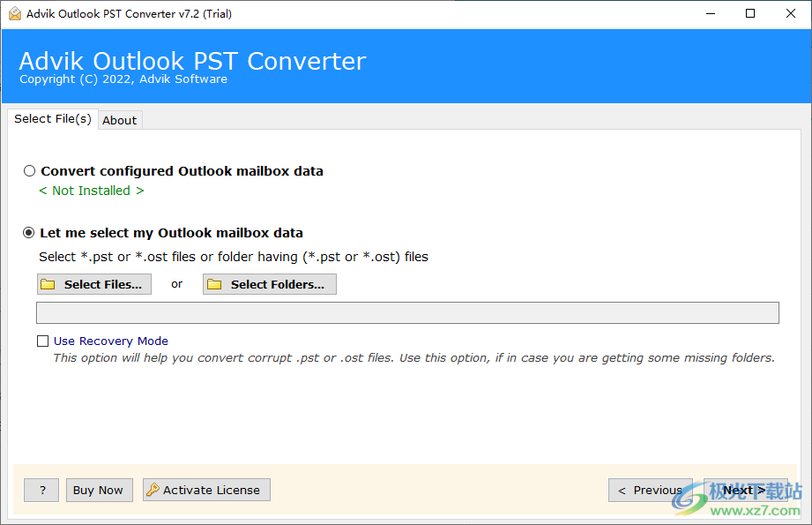The image size is (812, 525).
Task: Click the Select Files... button
Action: [x=94, y=284]
